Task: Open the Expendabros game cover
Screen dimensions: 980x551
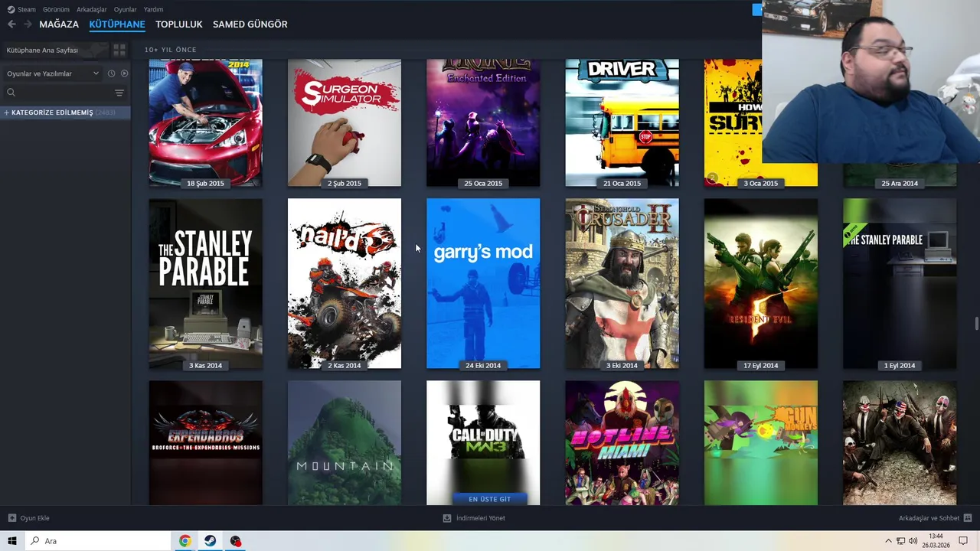Action: click(205, 443)
